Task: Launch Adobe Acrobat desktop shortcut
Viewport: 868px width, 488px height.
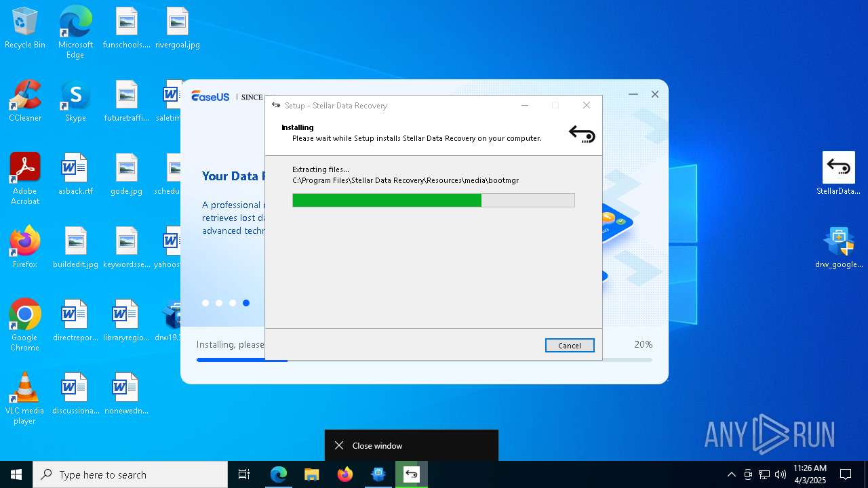Action: 25,179
